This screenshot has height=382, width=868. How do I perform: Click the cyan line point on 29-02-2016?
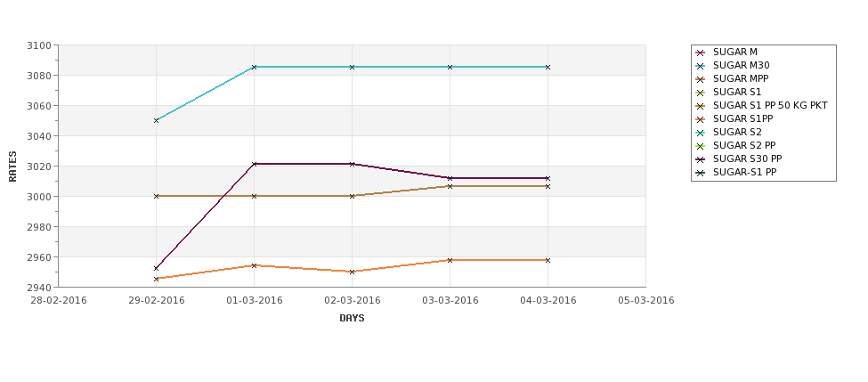156,120
